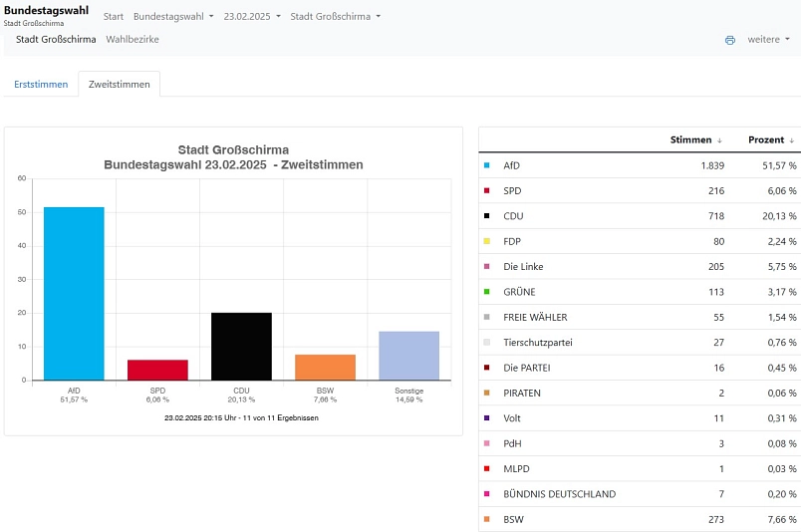
Task: Click the SPD red color swatch
Action: click(x=487, y=190)
